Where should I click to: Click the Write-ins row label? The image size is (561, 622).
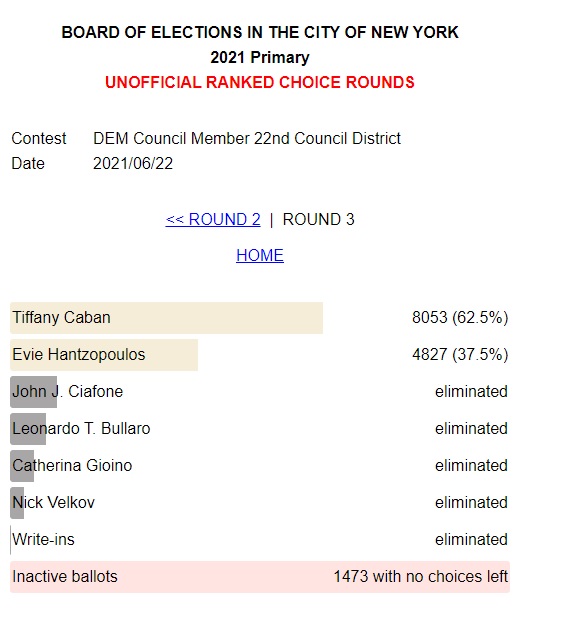[44, 539]
